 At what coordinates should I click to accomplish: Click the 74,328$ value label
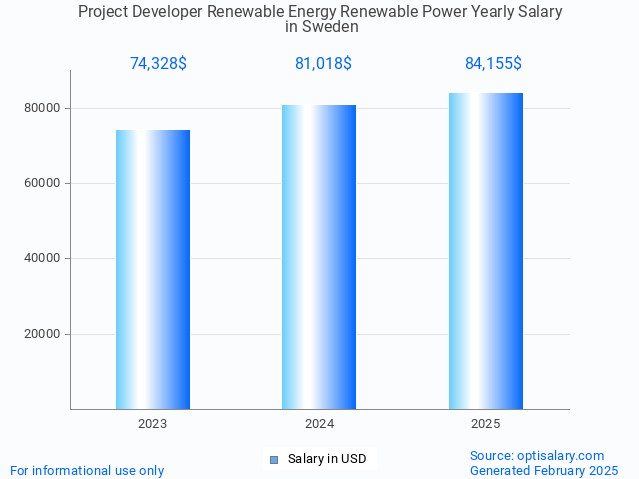[159, 63]
